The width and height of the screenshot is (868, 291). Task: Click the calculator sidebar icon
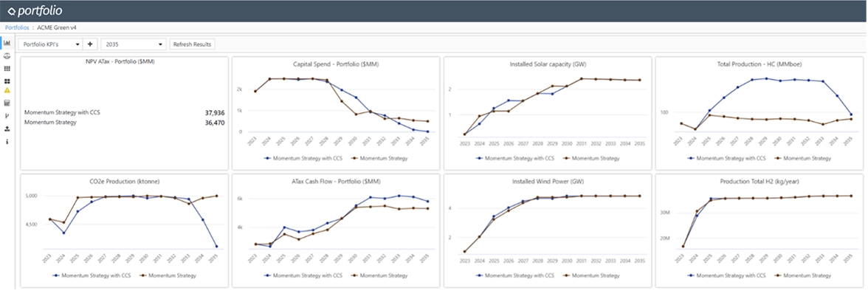7,103
